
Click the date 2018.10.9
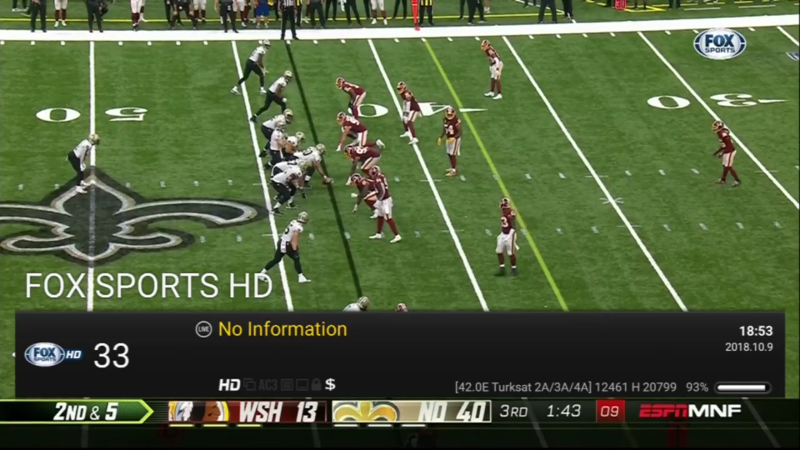pos(749,347)
